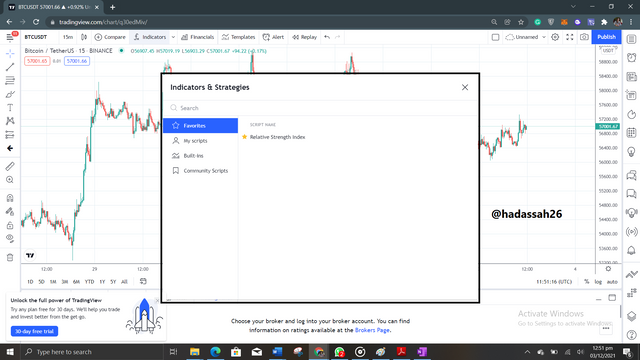
Task: Open the My scripts tab
Action: 200,141
